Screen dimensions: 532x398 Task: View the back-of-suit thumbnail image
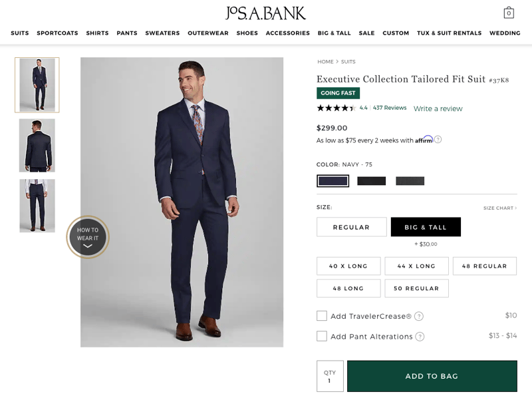pyautogui.click(x=37, y=145)
